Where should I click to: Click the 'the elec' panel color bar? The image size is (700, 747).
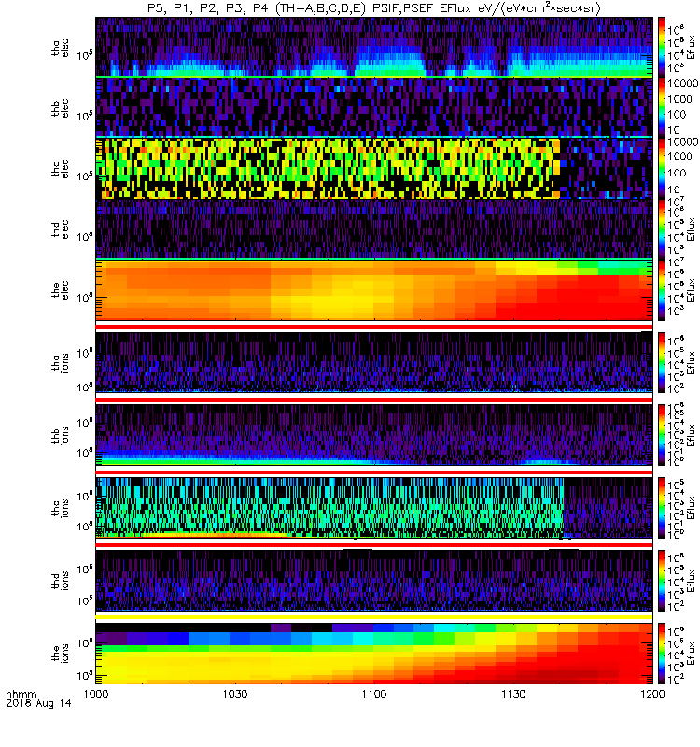(x=662, y=289)
